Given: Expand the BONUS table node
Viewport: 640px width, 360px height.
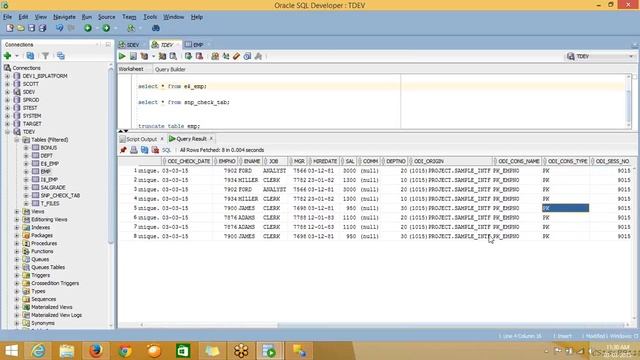Looking at the screenshot, I should click(26, 148).
